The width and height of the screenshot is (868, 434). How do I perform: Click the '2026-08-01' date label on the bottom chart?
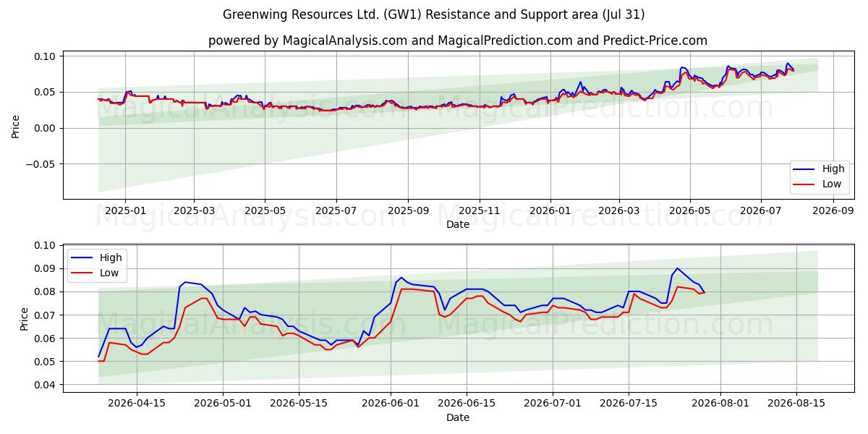click(x=720, y=403)
